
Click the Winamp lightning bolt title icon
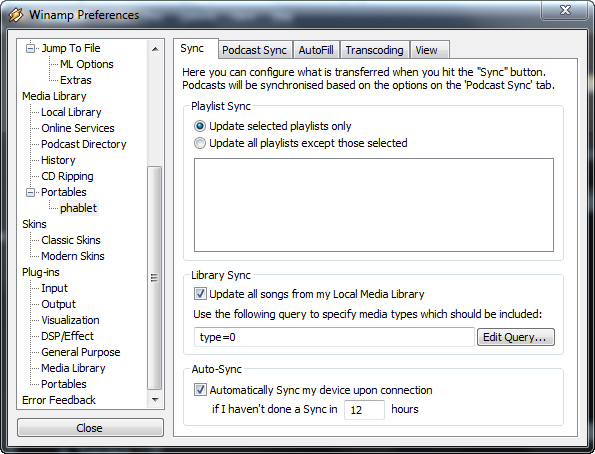[16, 15]
